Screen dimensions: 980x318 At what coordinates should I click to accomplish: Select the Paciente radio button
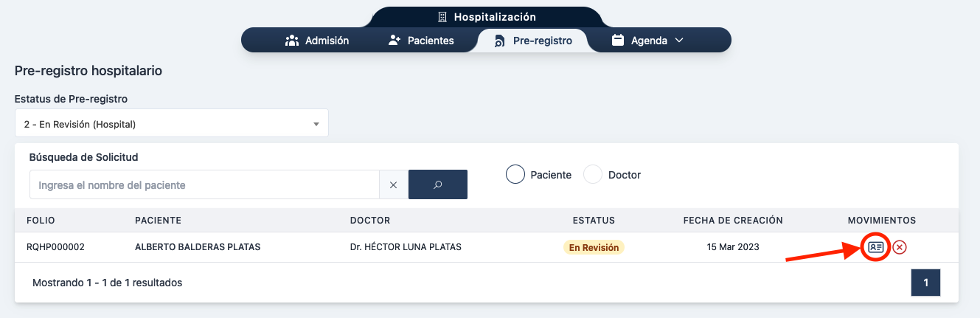[x=516, y=175]
